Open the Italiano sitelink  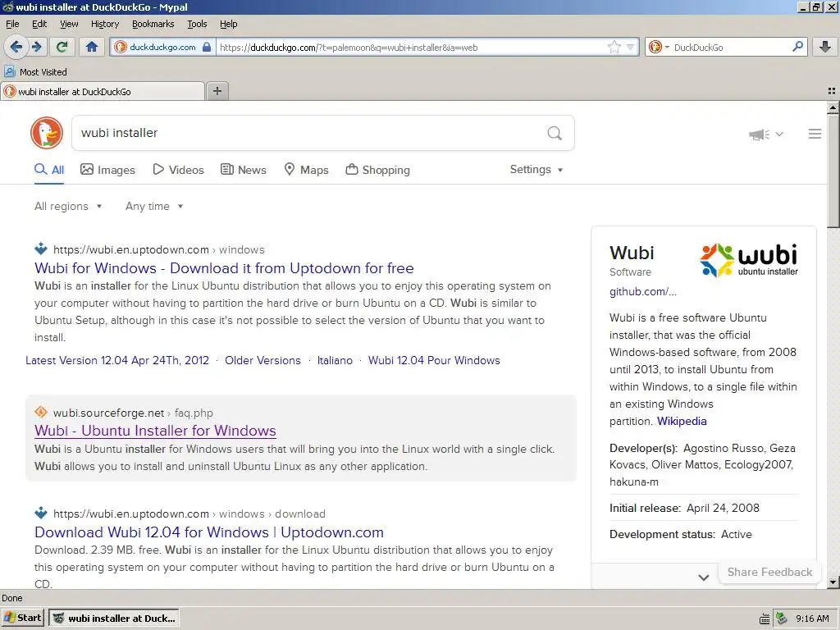[335, 360]
